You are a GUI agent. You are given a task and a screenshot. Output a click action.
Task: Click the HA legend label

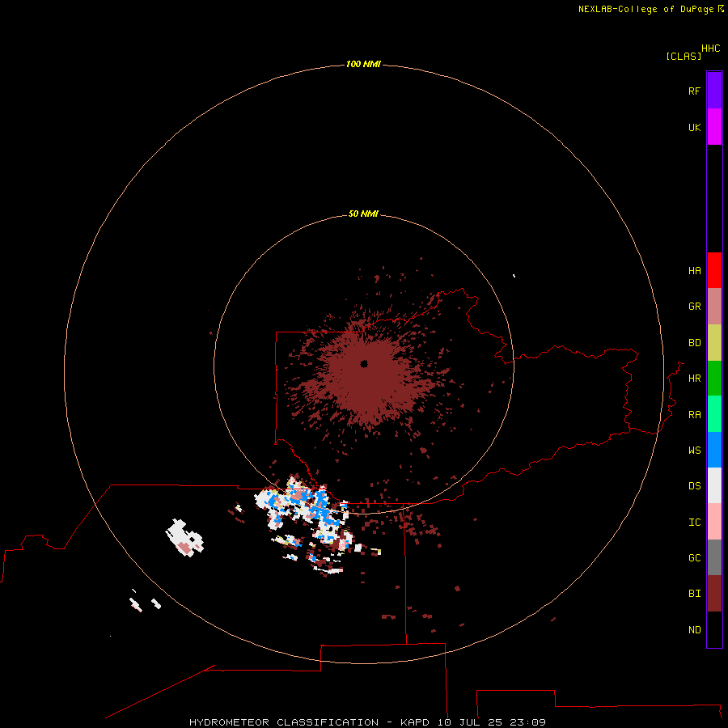pos(695,271)
